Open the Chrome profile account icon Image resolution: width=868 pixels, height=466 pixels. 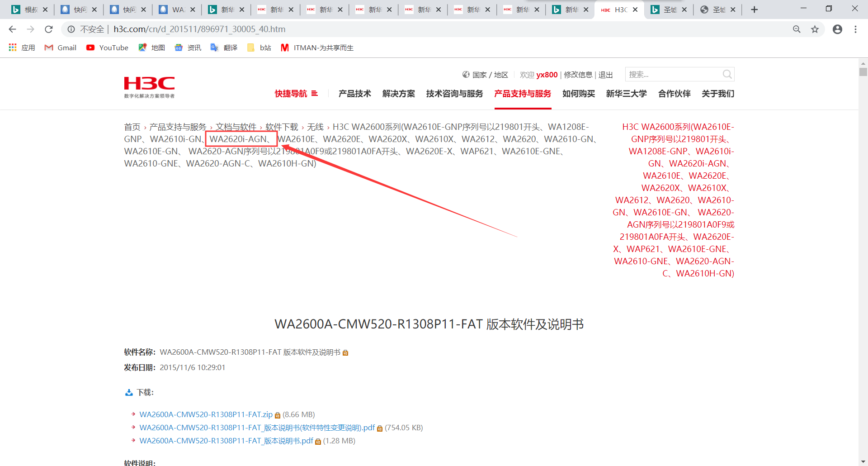click(x=837, y=29)
